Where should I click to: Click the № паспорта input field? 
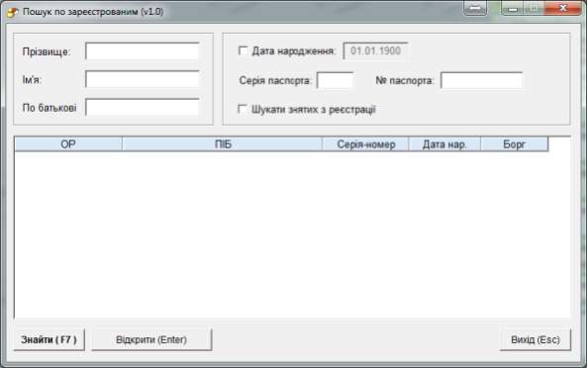pos(481,80)
